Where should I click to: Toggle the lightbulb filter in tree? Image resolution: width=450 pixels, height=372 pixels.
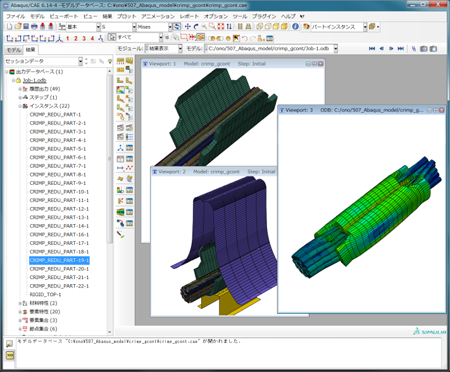(x=110, y=61)
